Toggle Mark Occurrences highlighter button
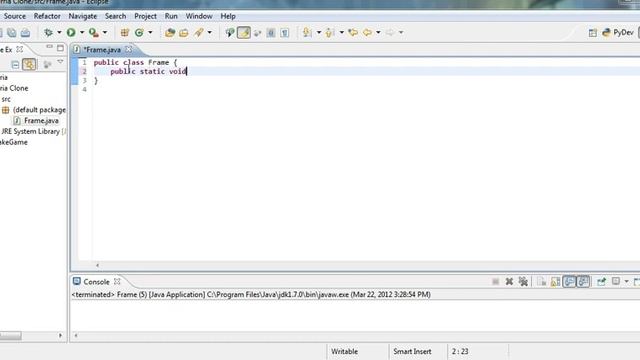The image size is (640, 360). [x=244, y=32]
